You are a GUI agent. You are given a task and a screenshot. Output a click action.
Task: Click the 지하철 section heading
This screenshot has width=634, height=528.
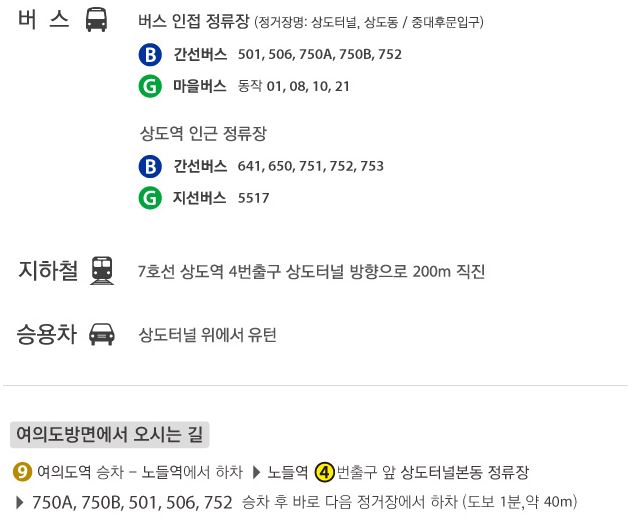[x=48, y=270]
